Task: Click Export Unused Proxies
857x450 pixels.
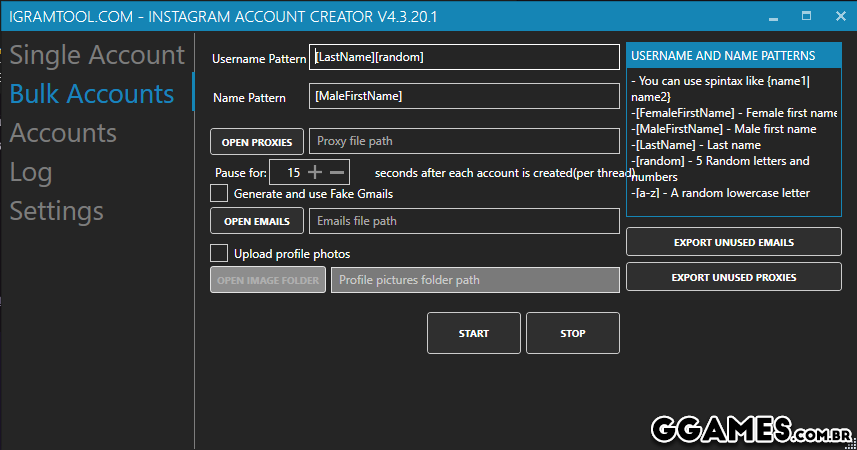Action: pos(733,277)
